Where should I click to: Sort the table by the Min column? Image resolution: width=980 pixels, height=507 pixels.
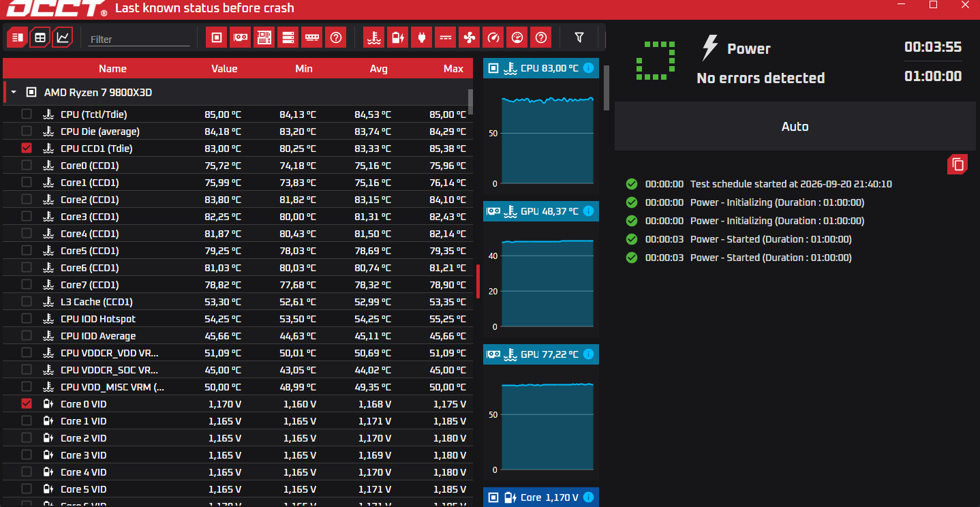tap(304, 69)
